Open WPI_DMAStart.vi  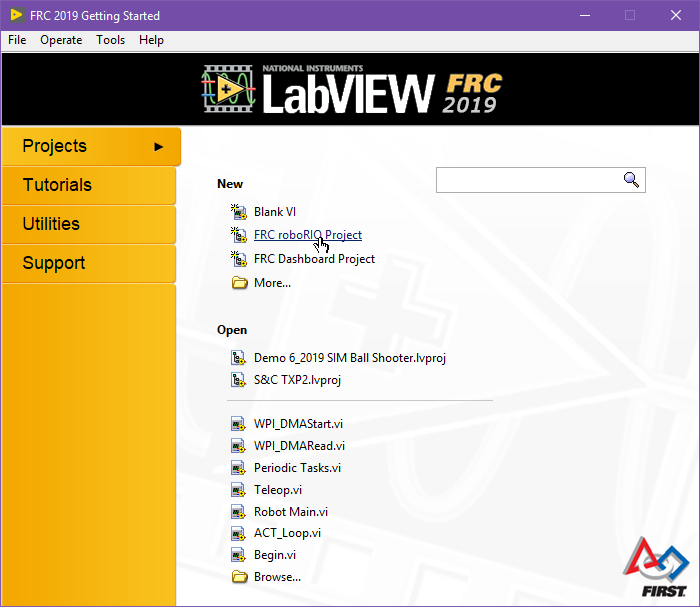pyautogui.click(x=298, y=424)
